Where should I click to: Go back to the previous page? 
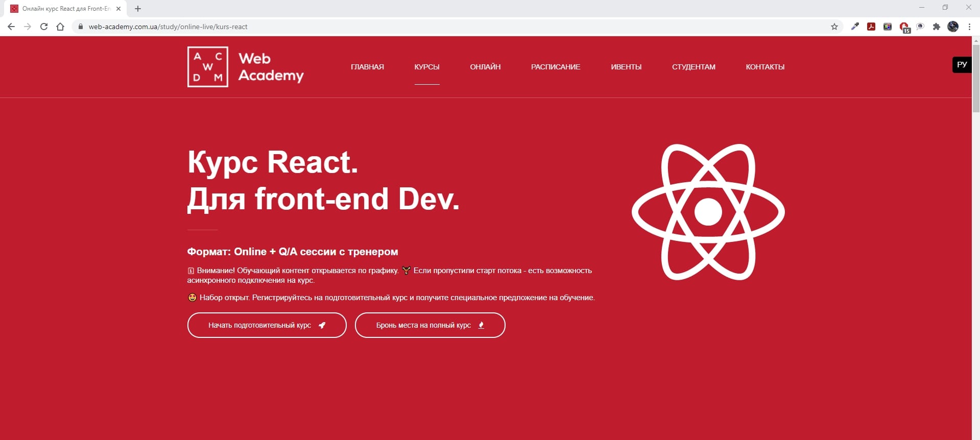pyautogui.click(x=11, y=27)
